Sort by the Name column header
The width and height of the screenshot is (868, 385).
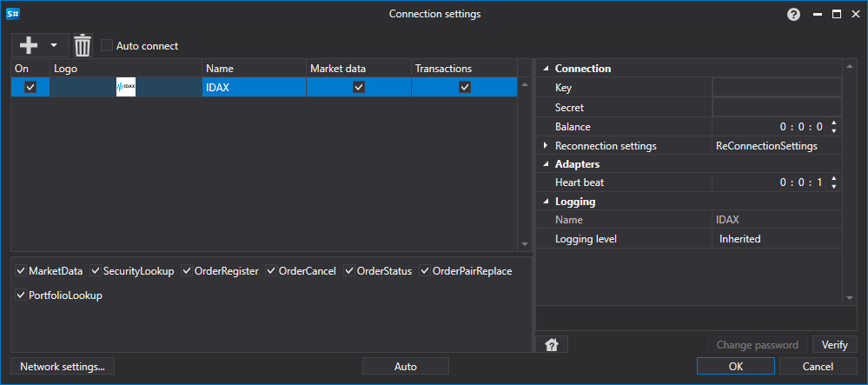[x=254, y=69]
